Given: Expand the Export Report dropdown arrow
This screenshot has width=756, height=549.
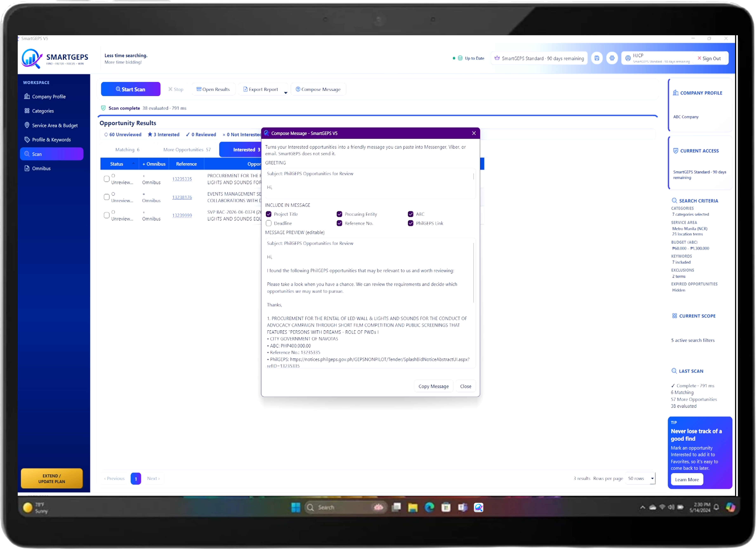Looking at the screenshot, I should (x=285, y=93).
